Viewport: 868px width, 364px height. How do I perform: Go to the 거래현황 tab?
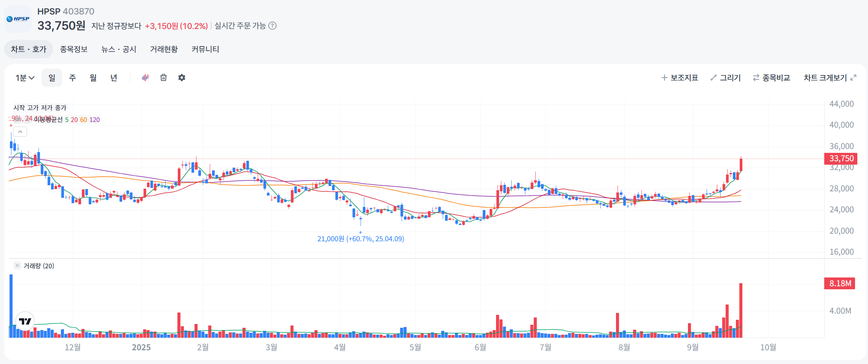[164, 49]
